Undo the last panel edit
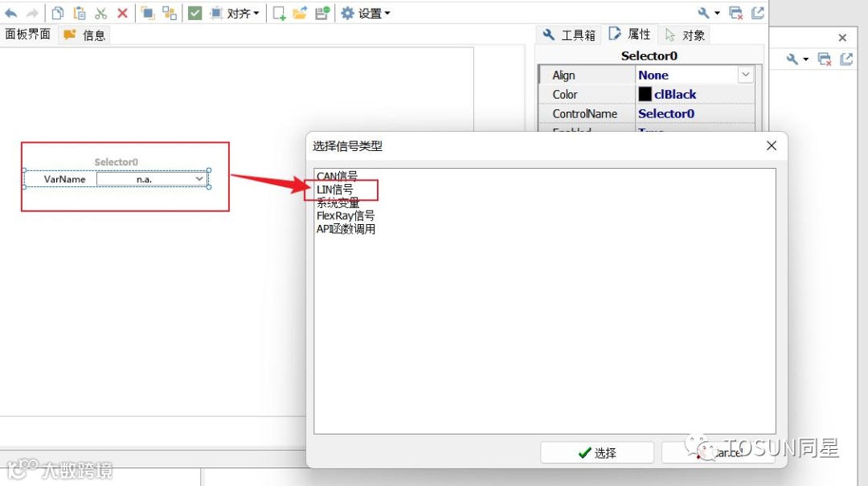The height and width of the screenshot is (486, 868). coord(10,14)
